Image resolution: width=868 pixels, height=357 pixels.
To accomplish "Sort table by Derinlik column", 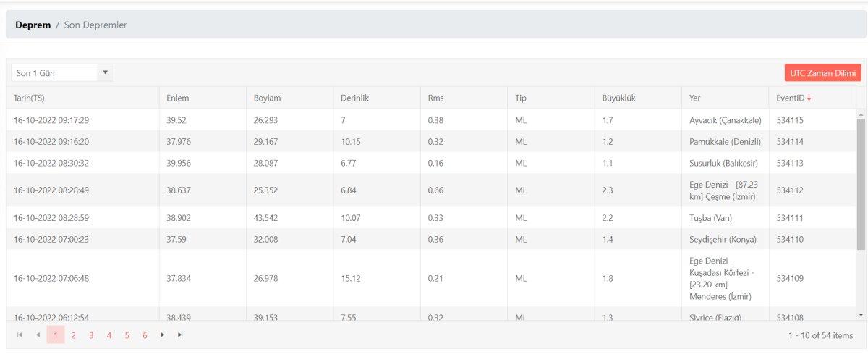I will pos(355,98).
